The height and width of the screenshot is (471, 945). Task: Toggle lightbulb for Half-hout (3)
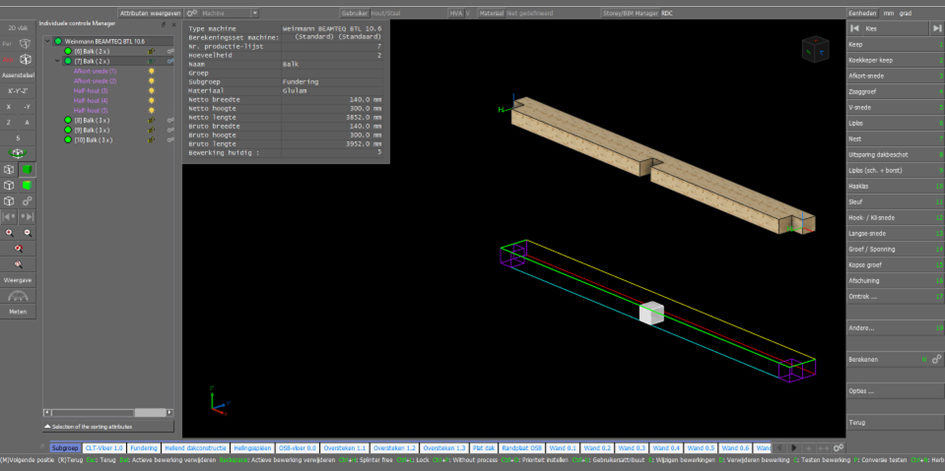pos(151,90)
